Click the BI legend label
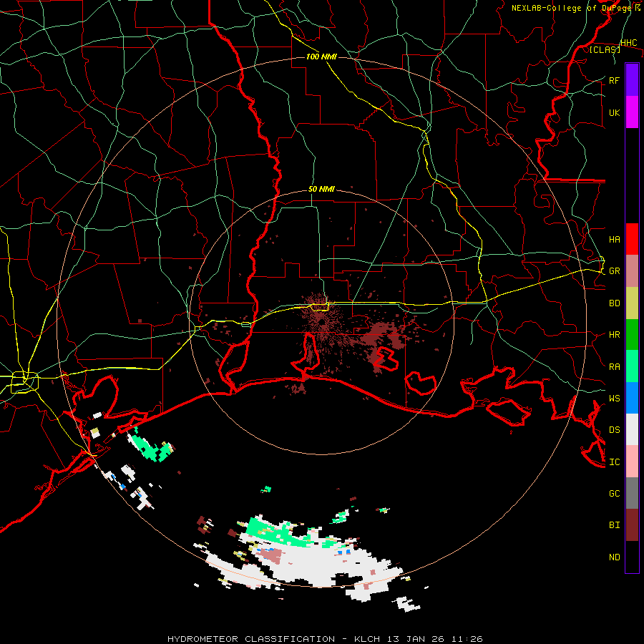Viewport: 644px width, 644px height. pyautogui.click(x=614, y=525)
